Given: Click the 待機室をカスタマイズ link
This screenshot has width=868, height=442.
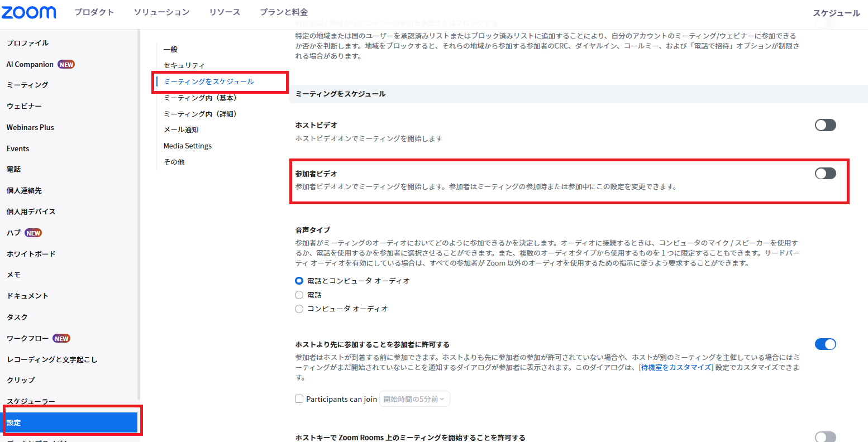Looking at the screenshot, I should [x=676, y=367].
